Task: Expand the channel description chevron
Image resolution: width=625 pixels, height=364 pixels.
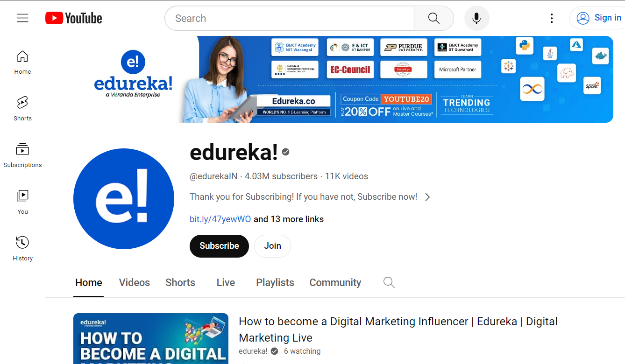Action: click(427, 197)
